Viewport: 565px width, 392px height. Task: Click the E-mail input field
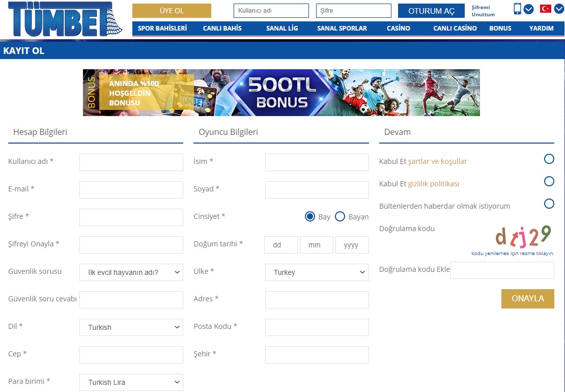[x=131, y=190]
